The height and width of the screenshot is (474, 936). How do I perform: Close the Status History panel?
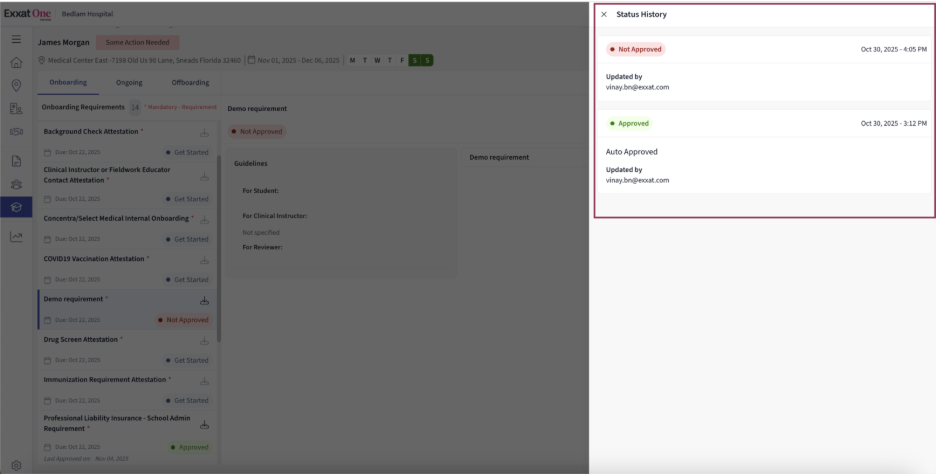tap(604, 15)
